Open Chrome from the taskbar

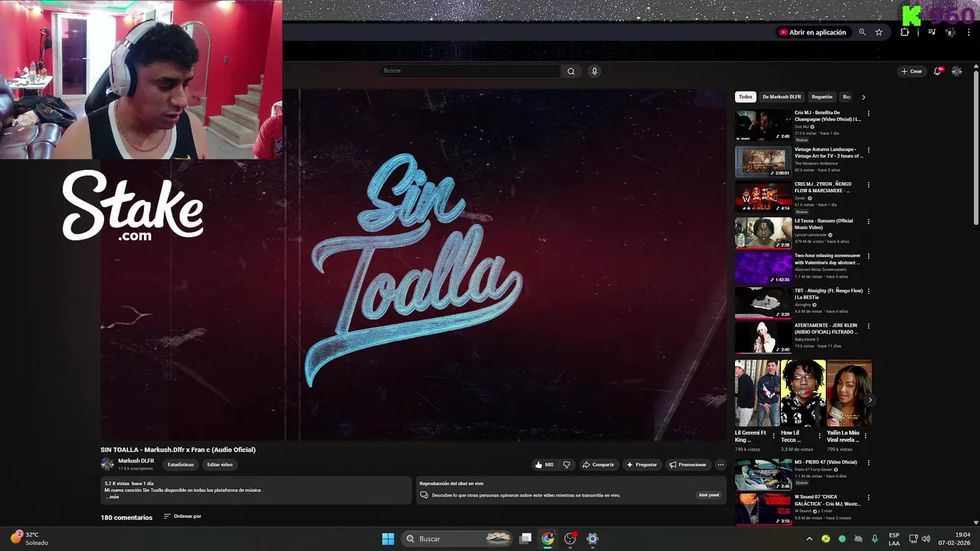coord(547,539)
